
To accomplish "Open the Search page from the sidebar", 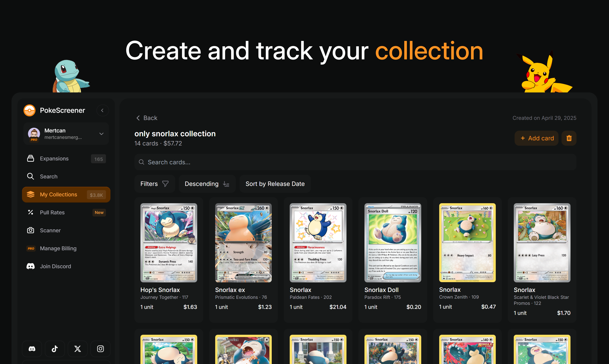I will coord(66,177).
